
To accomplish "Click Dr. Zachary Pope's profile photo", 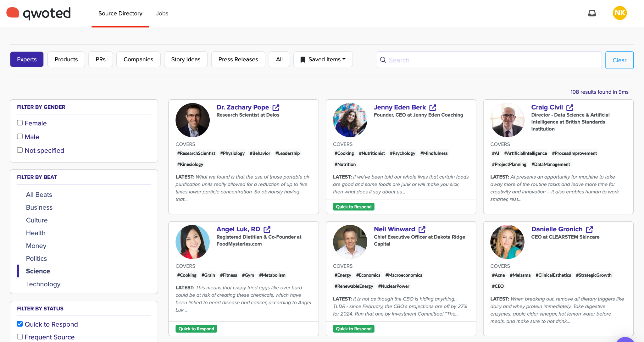I will (x=192, y=120).
